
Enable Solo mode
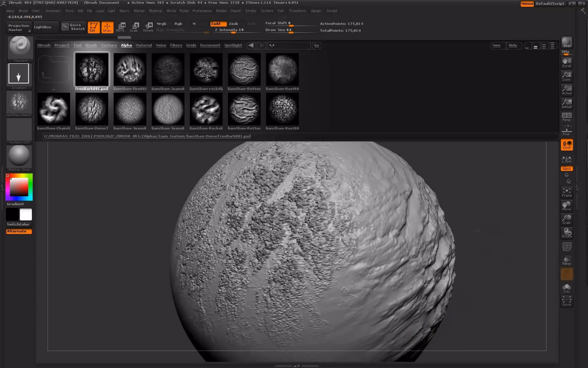(x=567, y=288)
